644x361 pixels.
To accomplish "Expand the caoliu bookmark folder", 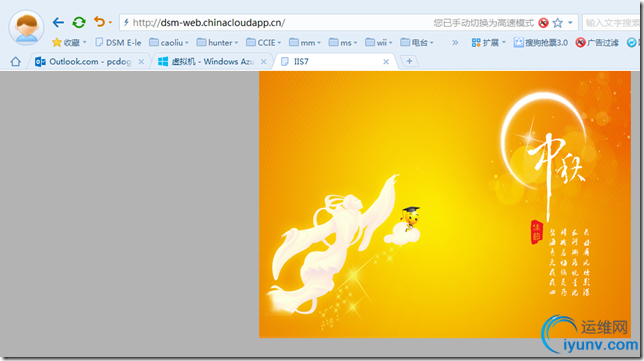I will tap(169, 42).
